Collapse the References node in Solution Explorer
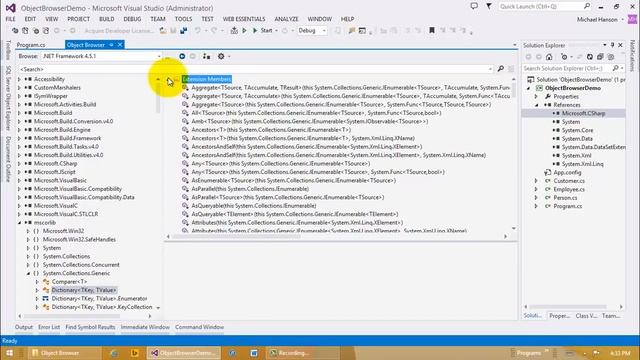Image resolution: width=640 pixels, height=360 pixels. [536, 105]
